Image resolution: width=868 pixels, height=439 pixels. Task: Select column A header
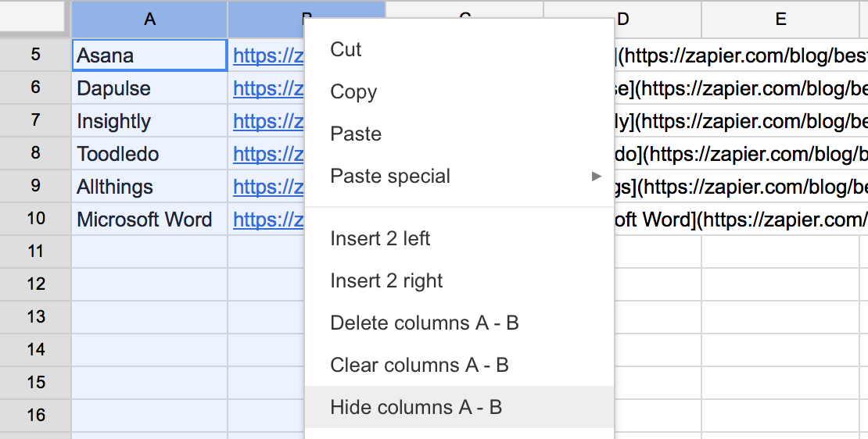coord(149,19)
